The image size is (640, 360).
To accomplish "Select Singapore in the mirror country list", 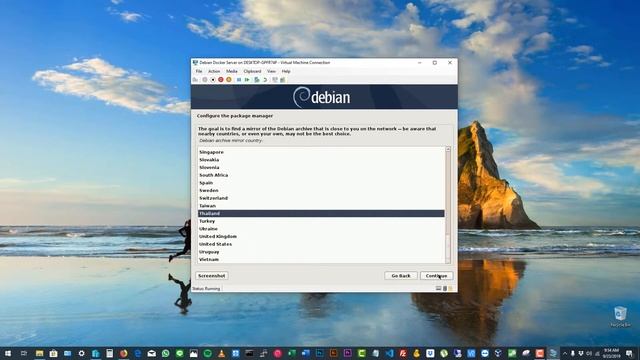I will (321, 152).
